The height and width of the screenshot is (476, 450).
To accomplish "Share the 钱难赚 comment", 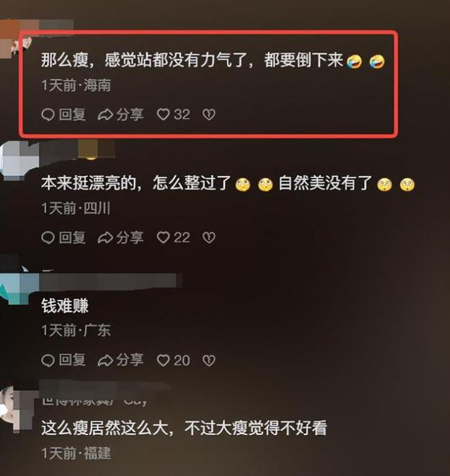I will (x=120, y=360).
